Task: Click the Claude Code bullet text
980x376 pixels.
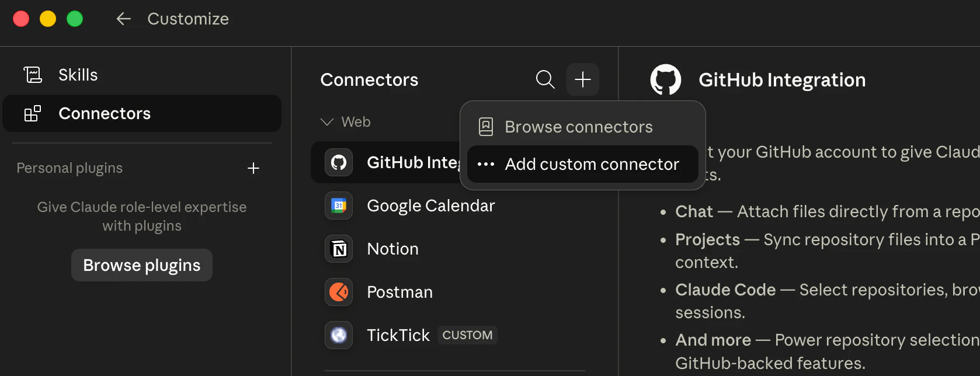Action: [725, 290]
